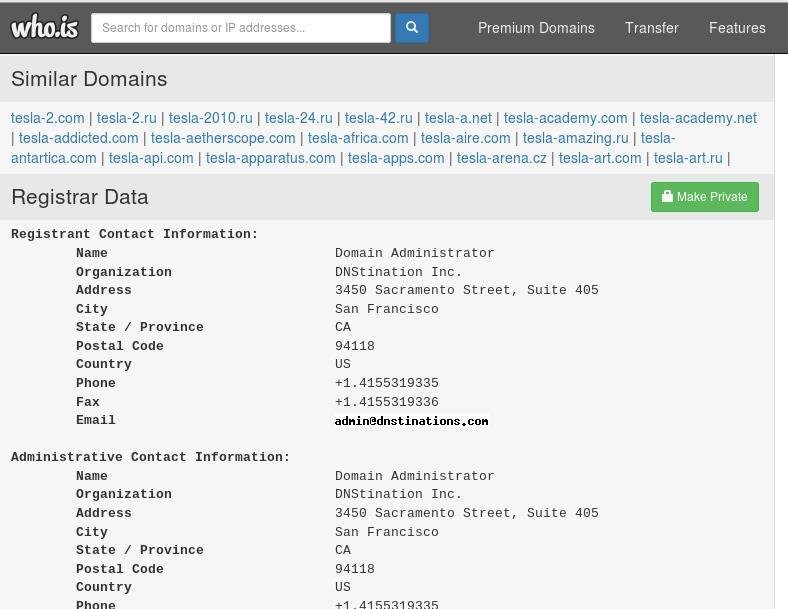Click registrant name Domain Administrator
The height and width of the screenshot is (609, 788).
(415, 253)
